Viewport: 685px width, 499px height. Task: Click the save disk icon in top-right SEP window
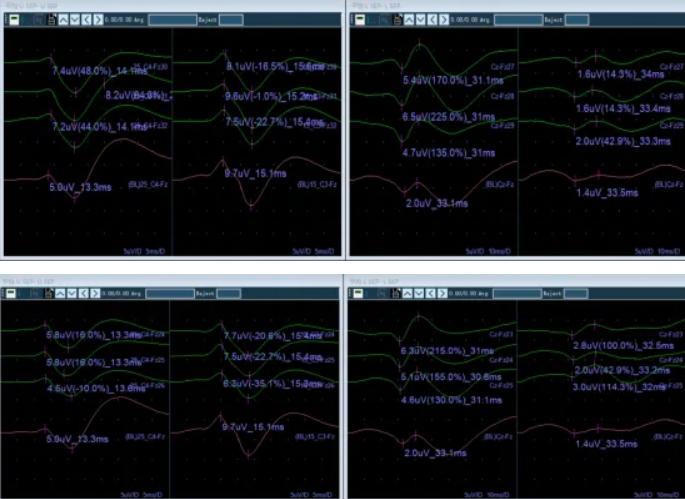pyautogui.click(x=398, y=20)
